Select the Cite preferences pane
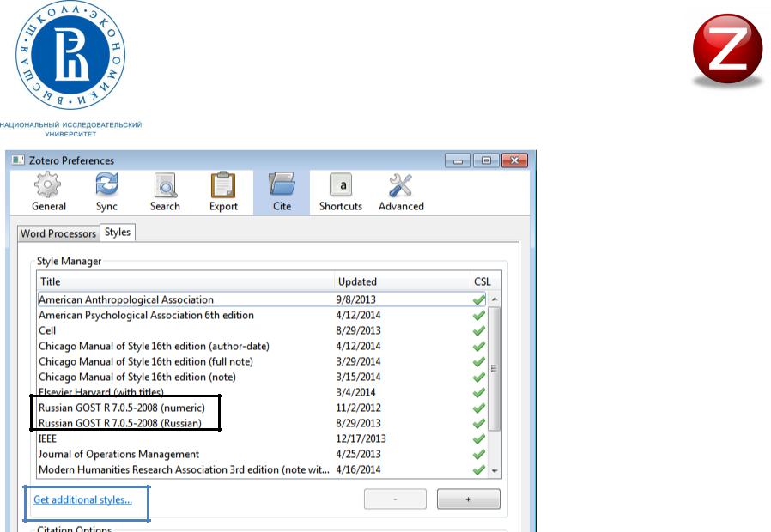This screenshot has height=532, width=771. [x=282, y=192]
